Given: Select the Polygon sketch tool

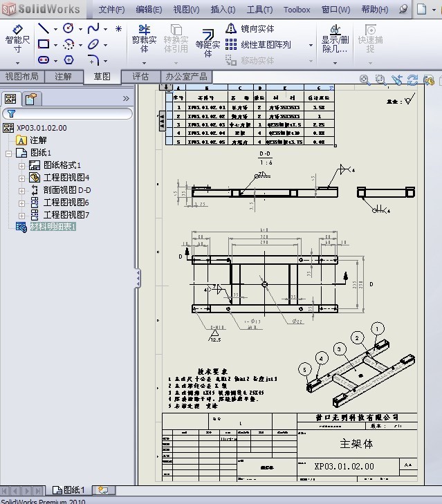Looking at the screenshot, I should (x=68, y=59).
